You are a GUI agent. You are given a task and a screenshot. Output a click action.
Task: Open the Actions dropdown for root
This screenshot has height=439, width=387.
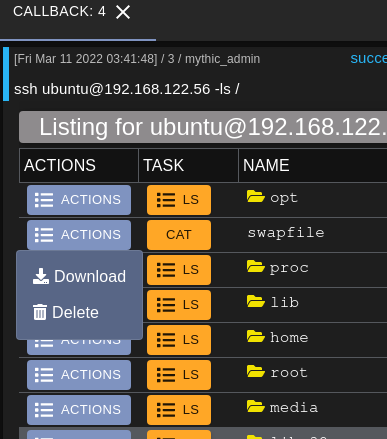click(x=79, y=375)
